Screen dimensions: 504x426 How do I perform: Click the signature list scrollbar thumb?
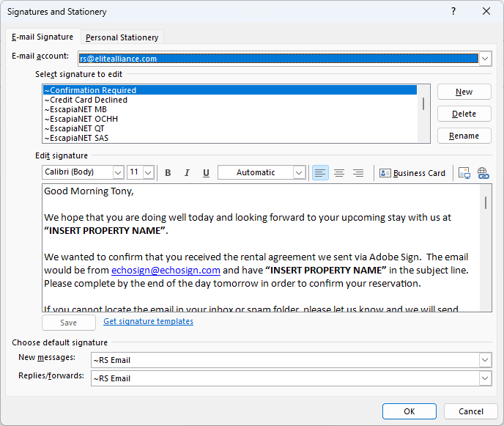(x=423, y=103)
